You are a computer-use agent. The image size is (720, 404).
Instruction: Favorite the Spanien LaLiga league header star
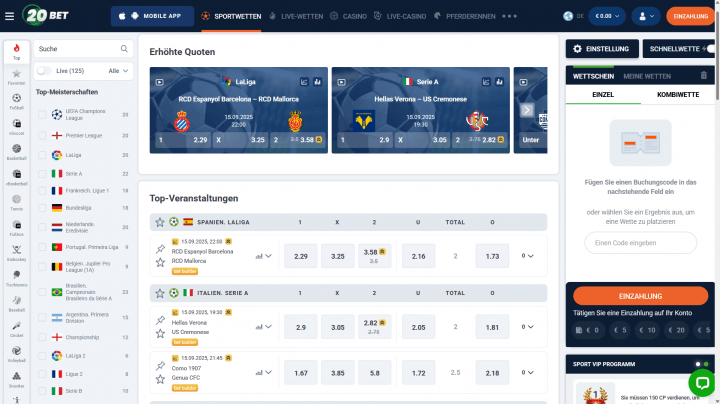[x=160, y=222]
